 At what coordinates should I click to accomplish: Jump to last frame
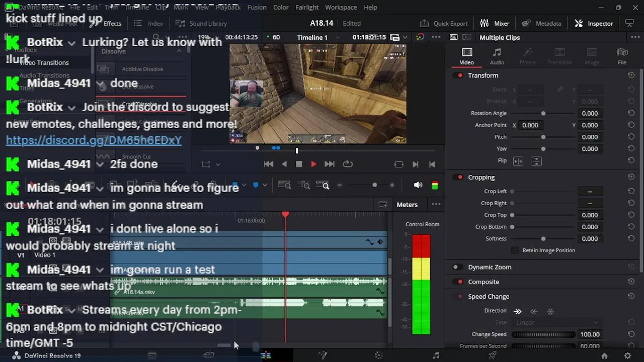(329, 164)
